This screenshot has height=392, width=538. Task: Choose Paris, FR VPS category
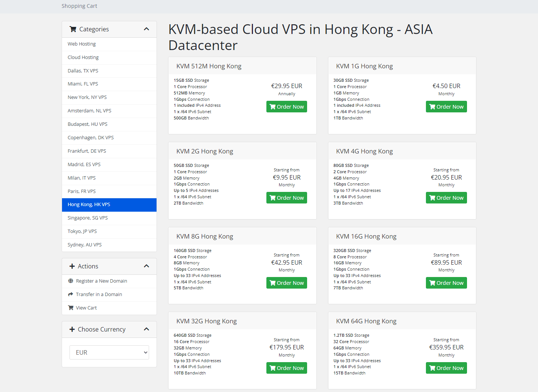coord(109,192)
